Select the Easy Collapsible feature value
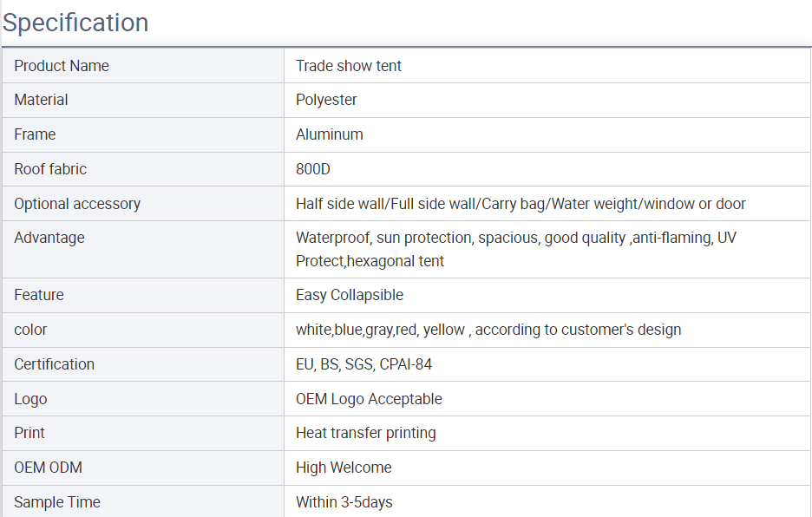The image size is (812, 517). 350,295
